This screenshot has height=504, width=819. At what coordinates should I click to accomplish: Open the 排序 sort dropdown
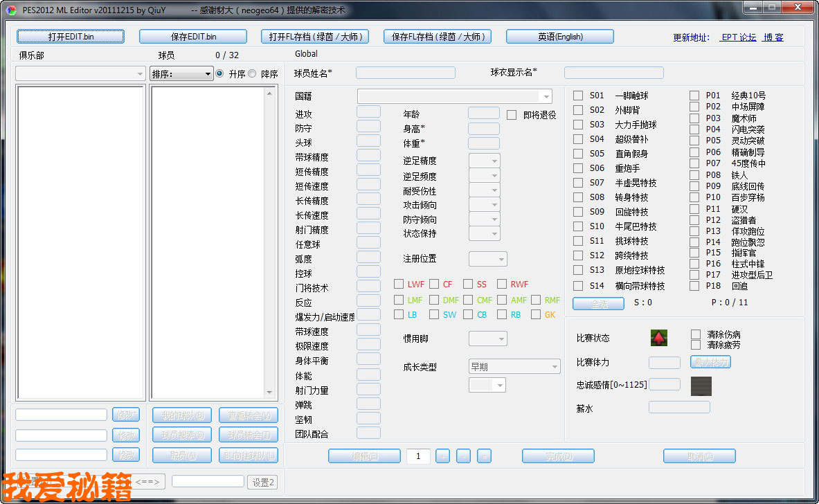(181, 74)
